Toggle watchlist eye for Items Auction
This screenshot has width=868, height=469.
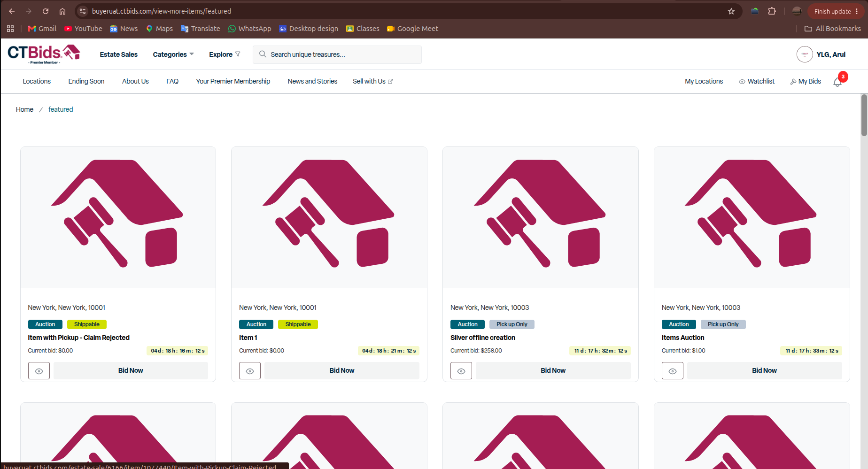coord(673,371)
